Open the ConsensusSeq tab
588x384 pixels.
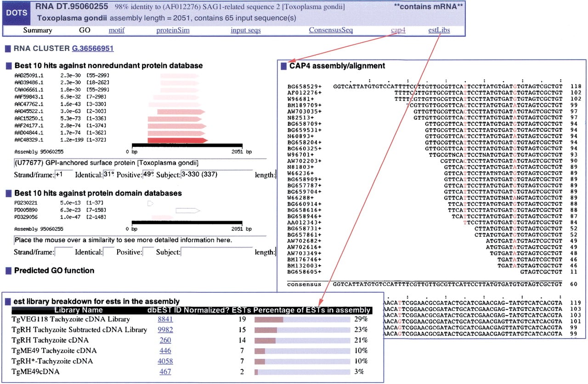pyautogui.click(x=331, y=31)
